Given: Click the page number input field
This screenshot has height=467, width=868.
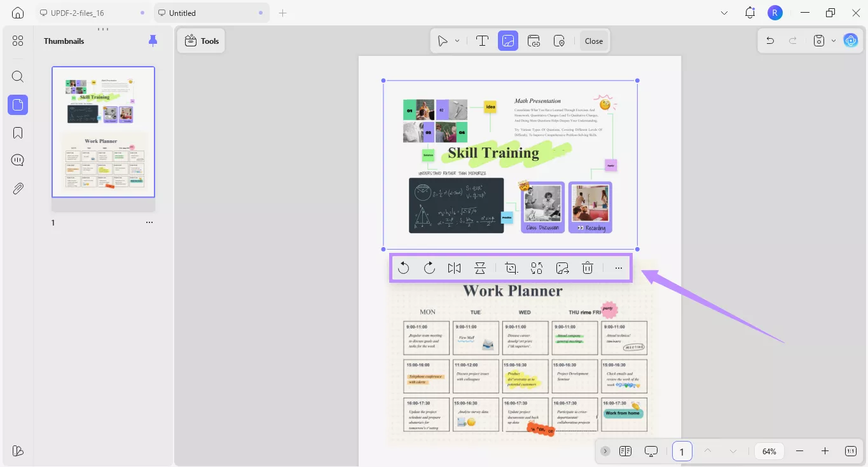Looking at the screenshot, I should point(682,450).
